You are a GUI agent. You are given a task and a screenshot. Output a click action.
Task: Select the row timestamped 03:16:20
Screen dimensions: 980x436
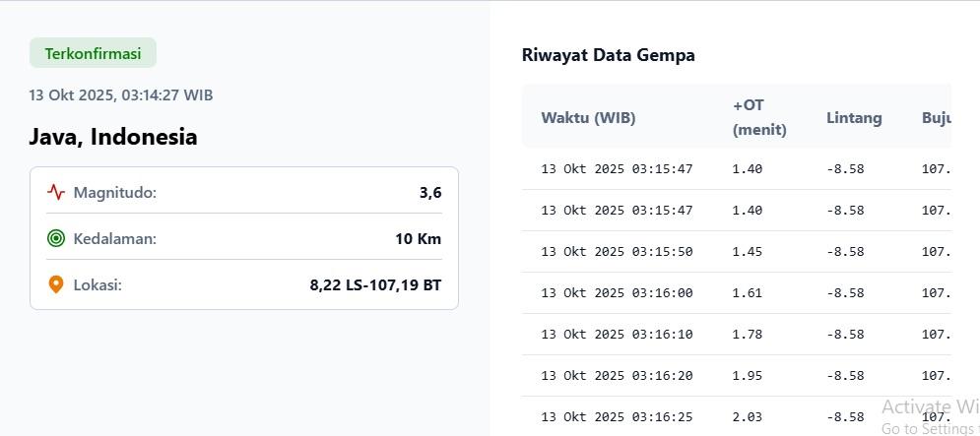pyautogui.click(x=617, y=376)
